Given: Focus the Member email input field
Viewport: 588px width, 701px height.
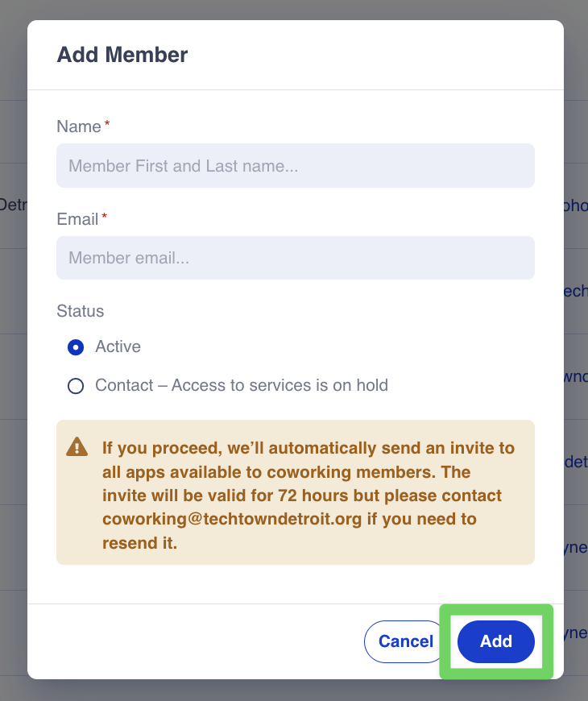Looking at the screenshot, I should pos(295,258).
